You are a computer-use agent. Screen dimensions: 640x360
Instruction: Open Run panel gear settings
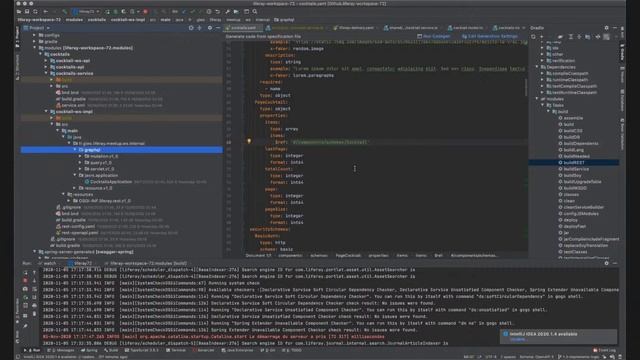click(x=607, y=263)
